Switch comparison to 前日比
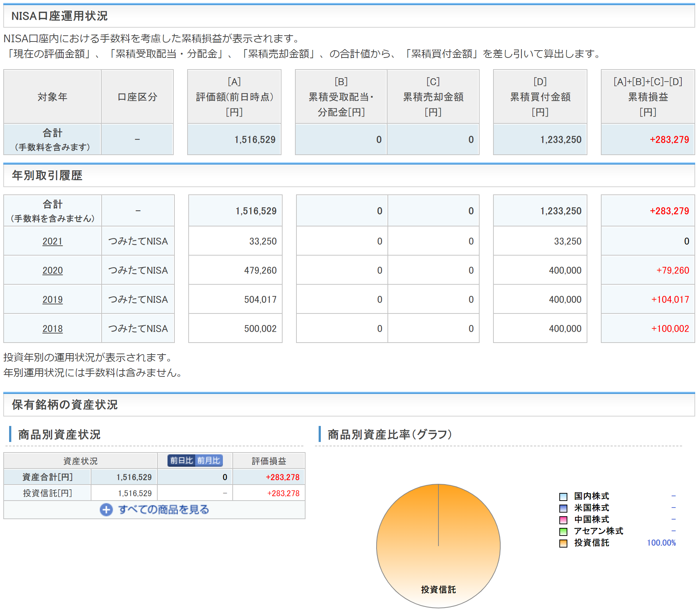 click(181, 461)
